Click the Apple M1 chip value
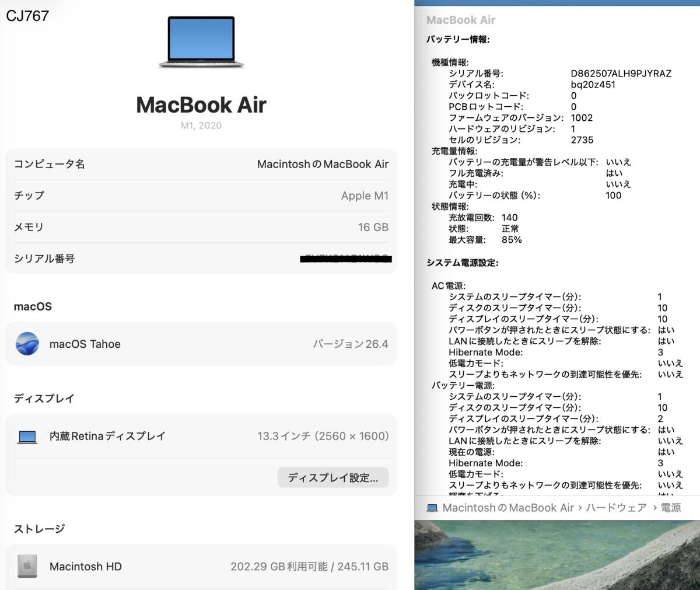Image resolution: width=700 pixels, height=590 pixels. point(365,195)
